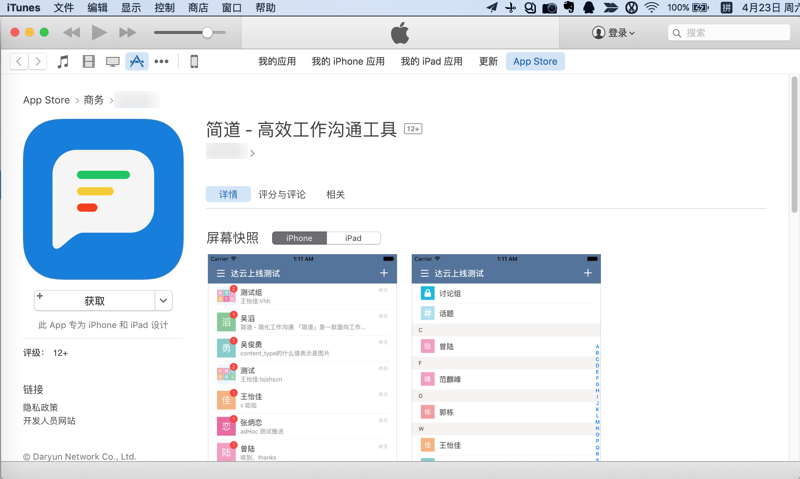Open the iTunes menu in menu bar

23,8
